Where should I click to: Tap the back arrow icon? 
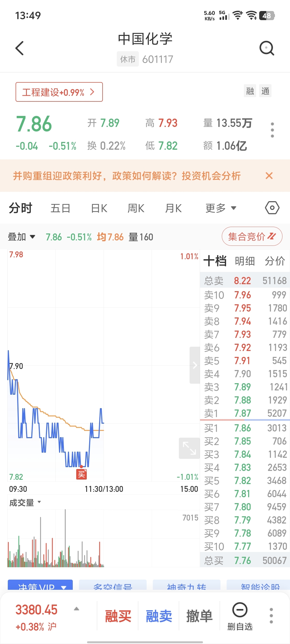click(x=20, y=48)
